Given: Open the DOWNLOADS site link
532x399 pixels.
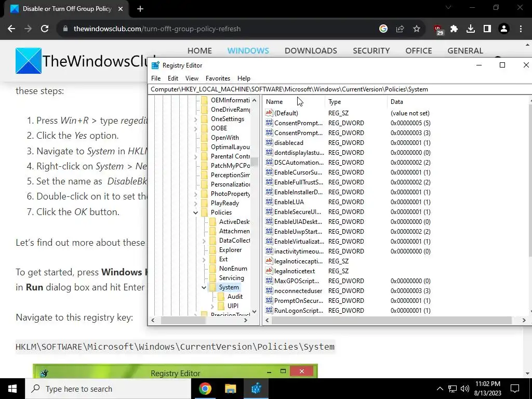Looking at the screenshot, I should (x=311, y=50).
